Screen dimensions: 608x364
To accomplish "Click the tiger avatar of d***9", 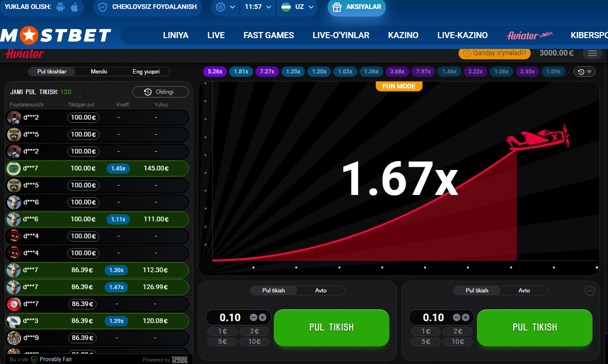I will coord(14,338).
